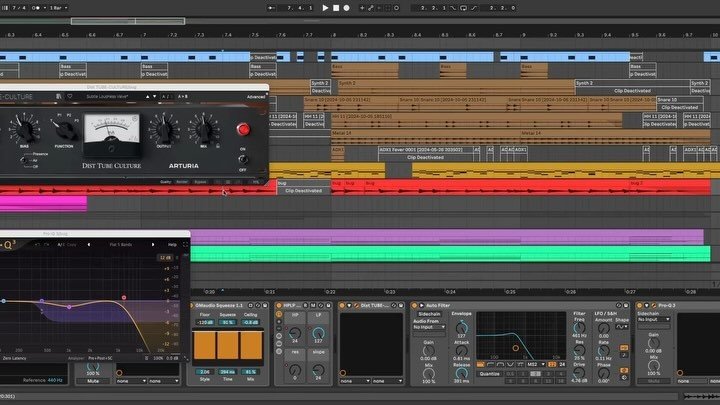Click the Advanced button in Arturia plugin
The width and height of the screenshot is (720, 405).
(256, 97)
